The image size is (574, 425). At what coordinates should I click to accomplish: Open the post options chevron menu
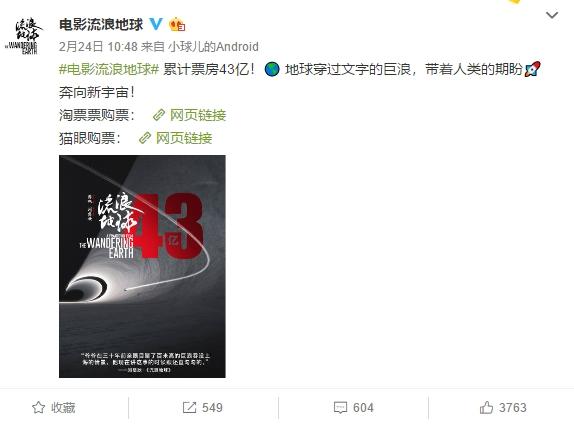click(552, 15)
